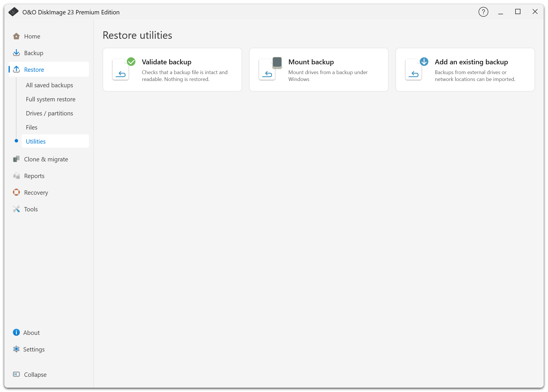
Task: Click the O&O DiskImage app logo
Action: [x=13, y=12]
